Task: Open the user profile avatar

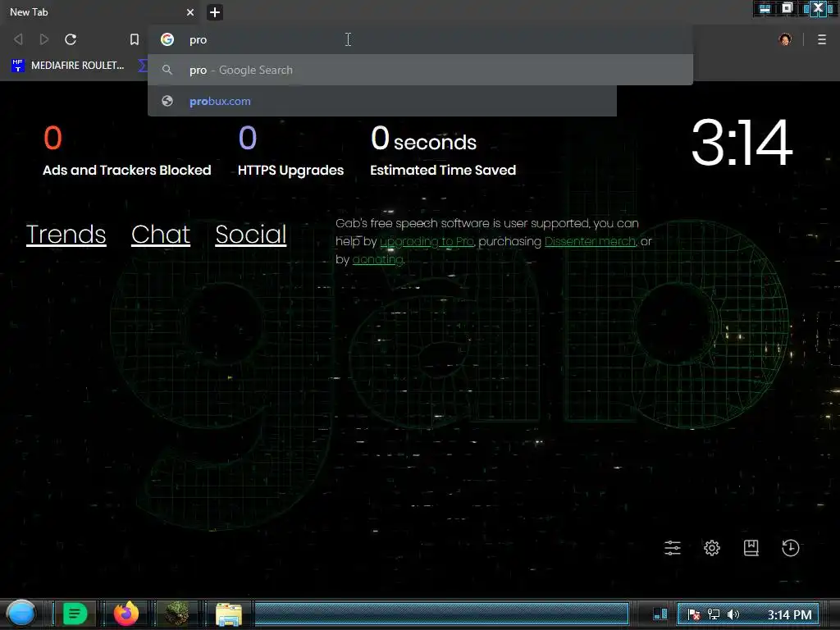Action: click(785, 39)
